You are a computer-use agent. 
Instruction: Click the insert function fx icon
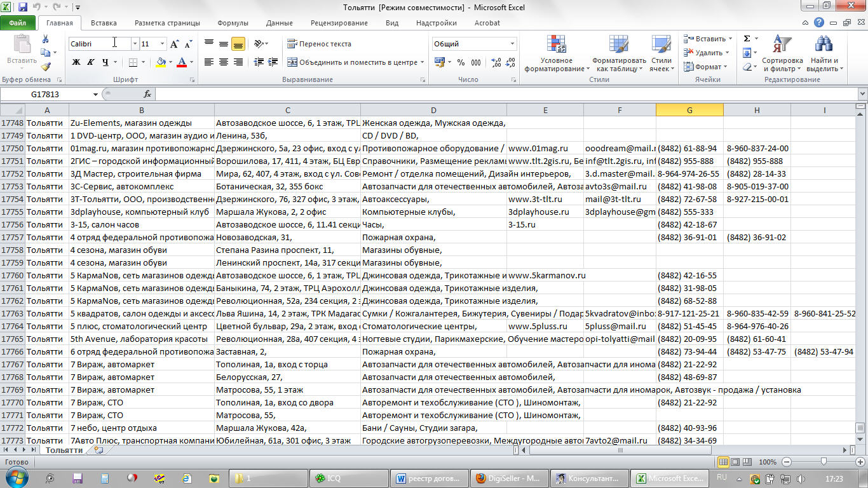[x=147, y=94]
